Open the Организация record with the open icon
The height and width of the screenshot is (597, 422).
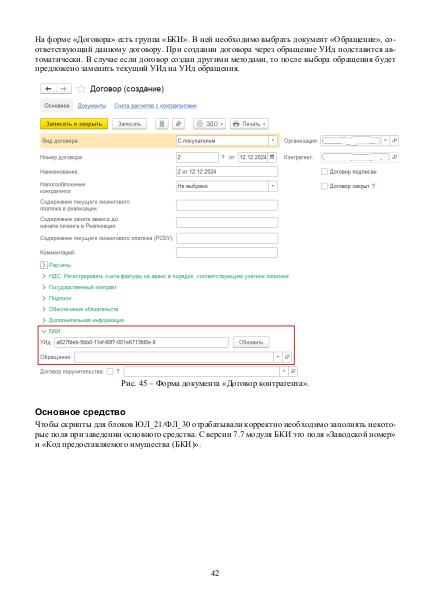(x=394, y=140)
